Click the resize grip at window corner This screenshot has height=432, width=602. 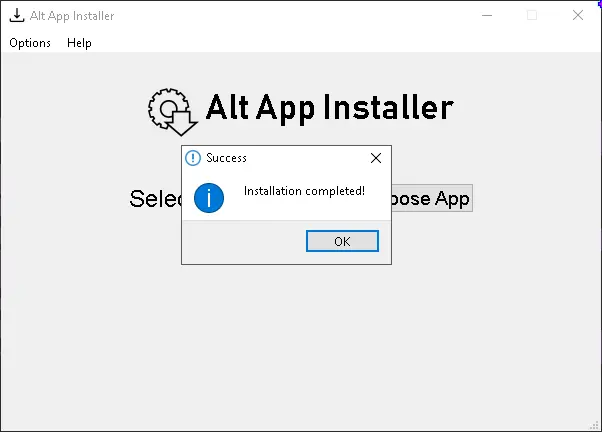(x=594, y=424)
